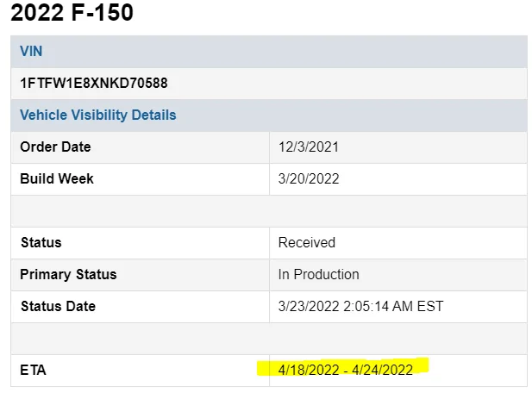532x393 pixels.
Task: Click the year 2022 in the title
Action: [x=35, y=13]
